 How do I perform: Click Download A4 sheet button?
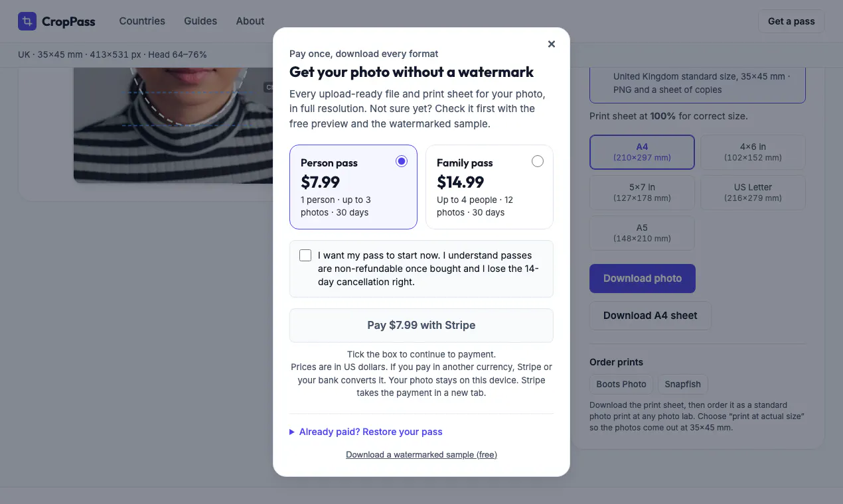pyautogui.click(x=651, y=316)
